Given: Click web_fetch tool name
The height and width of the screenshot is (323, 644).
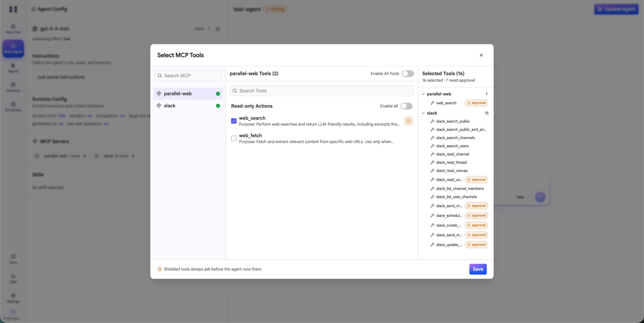Looking at the screenshot, I should 250,135.
